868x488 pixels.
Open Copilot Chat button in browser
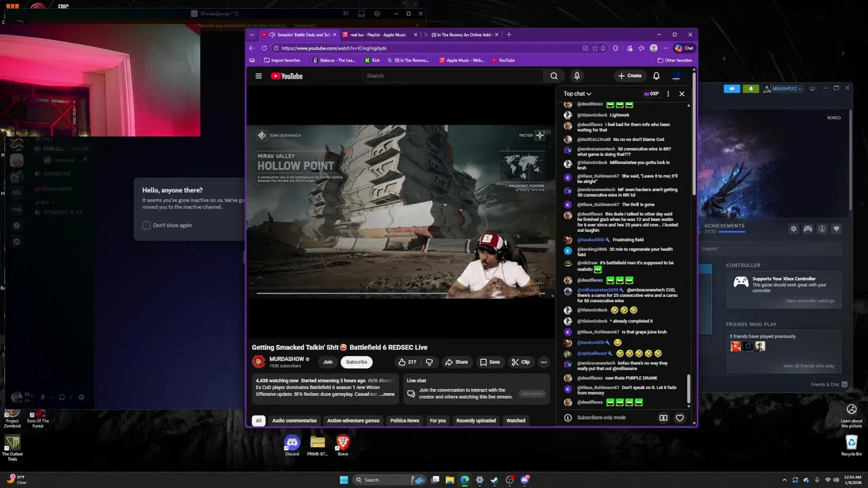click(684, 48)
